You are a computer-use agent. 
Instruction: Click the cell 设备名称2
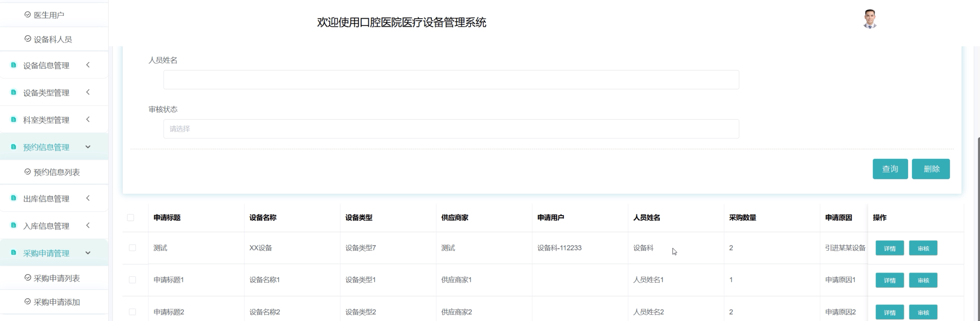click(265, 312)
